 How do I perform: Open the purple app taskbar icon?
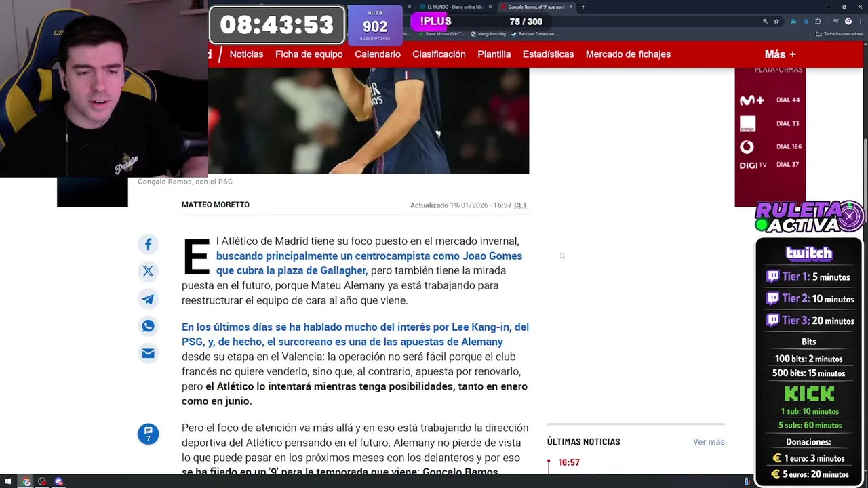pos(59,482)
